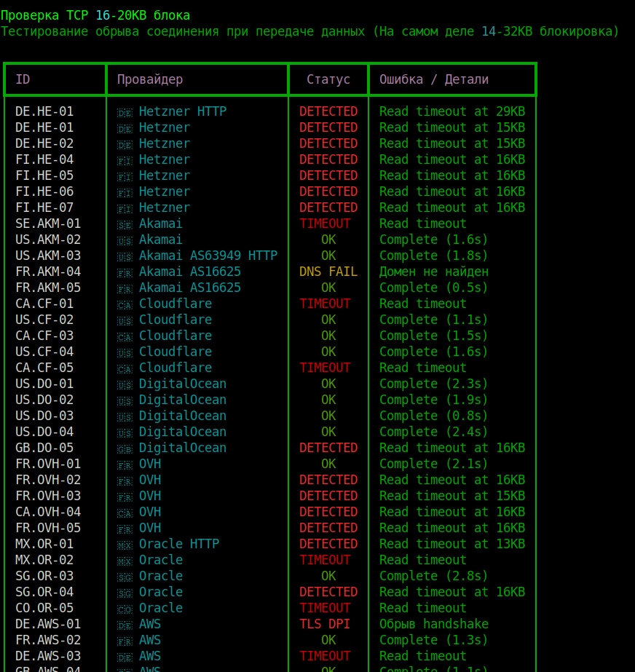Viewport: 635px width, 672px height.
Task: Click the FR flag glyph in the FR.AKM-04 row
Action: pyautogui.click(x=125, y=273)
